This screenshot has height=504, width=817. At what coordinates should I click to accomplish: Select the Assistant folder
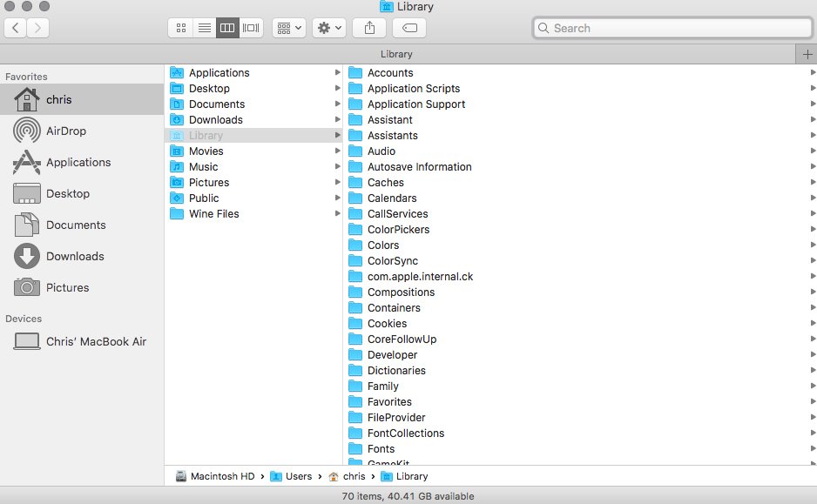pos(580,120)
